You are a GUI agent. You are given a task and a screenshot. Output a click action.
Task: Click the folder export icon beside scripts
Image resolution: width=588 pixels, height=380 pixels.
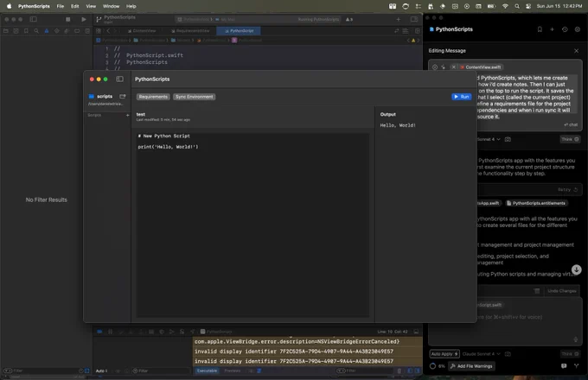click(122, 96)
